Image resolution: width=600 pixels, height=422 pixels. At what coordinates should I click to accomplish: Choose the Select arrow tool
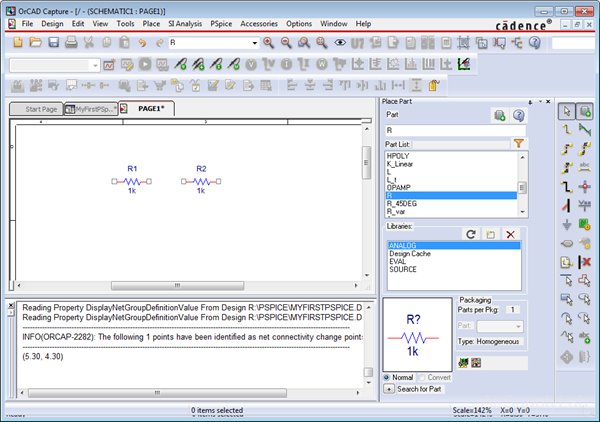[566, 111]
